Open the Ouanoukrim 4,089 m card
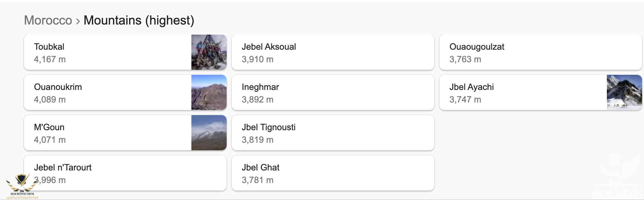The height and width of the screenshot is (200, 644). (x=125, y=92)
